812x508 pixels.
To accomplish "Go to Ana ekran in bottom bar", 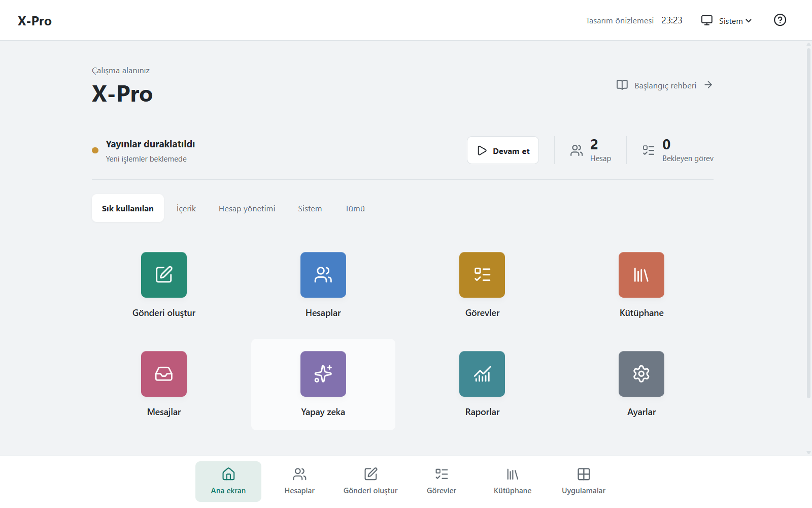I will [228, 482].
